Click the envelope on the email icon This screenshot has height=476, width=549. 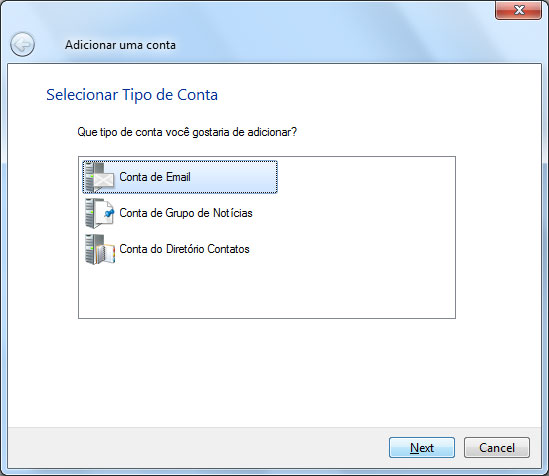point(104,180)
